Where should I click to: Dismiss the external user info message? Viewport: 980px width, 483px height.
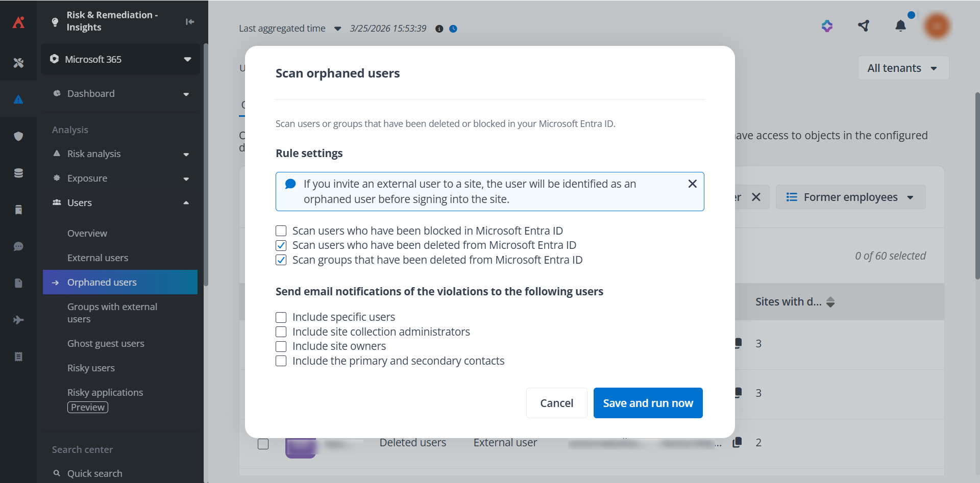(693, 184)
